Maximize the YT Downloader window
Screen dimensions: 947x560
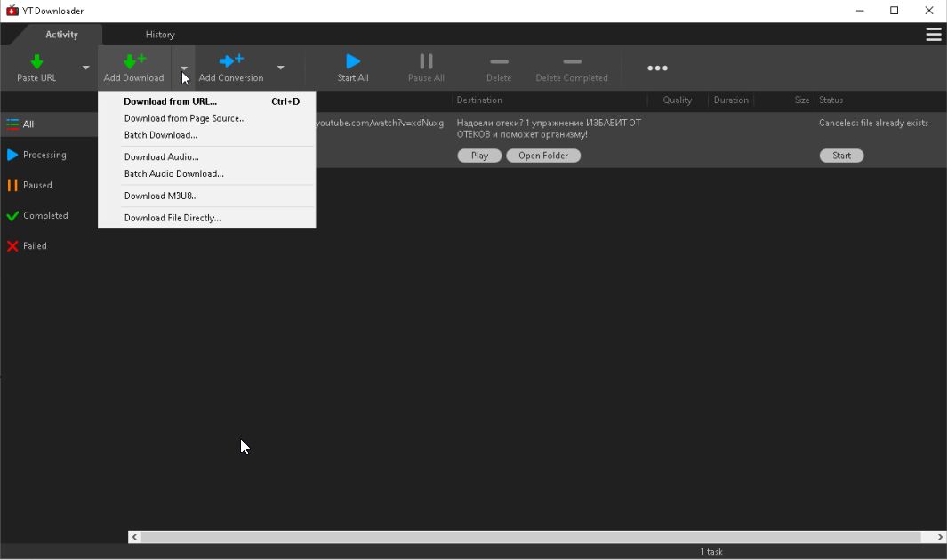895,11
